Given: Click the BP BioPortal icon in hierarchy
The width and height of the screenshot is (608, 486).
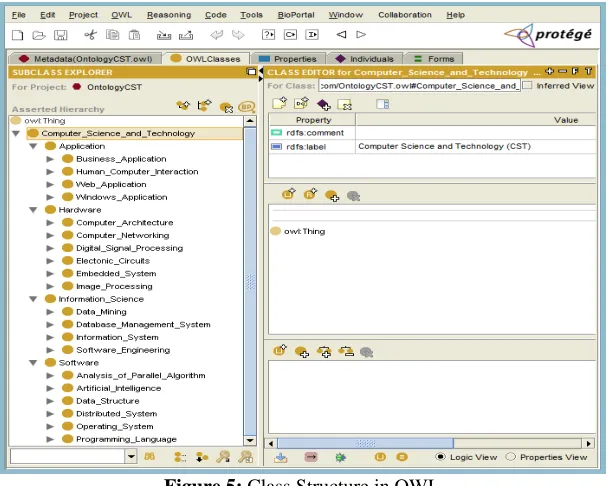Looking at the screenshot, I should point(246,106).
